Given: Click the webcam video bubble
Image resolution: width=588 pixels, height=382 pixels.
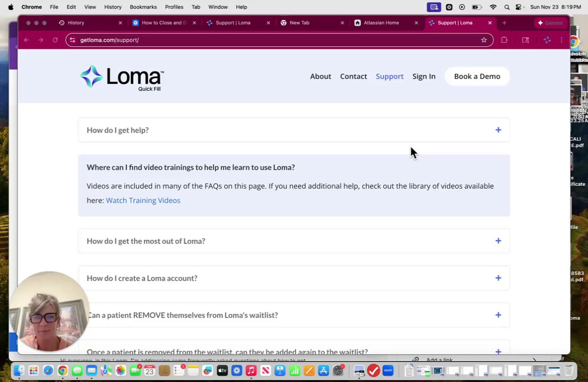Looking at the screenshot, I should tap(49, 311).
